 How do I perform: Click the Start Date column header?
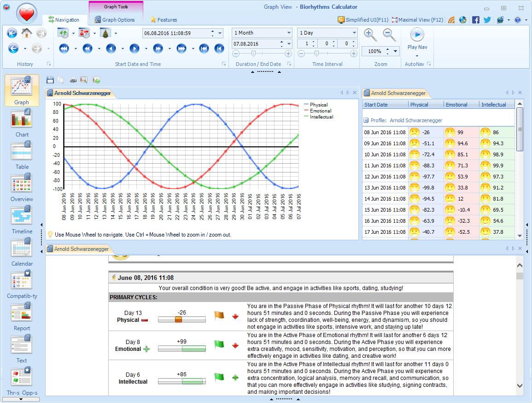click(x=386, y=105)
